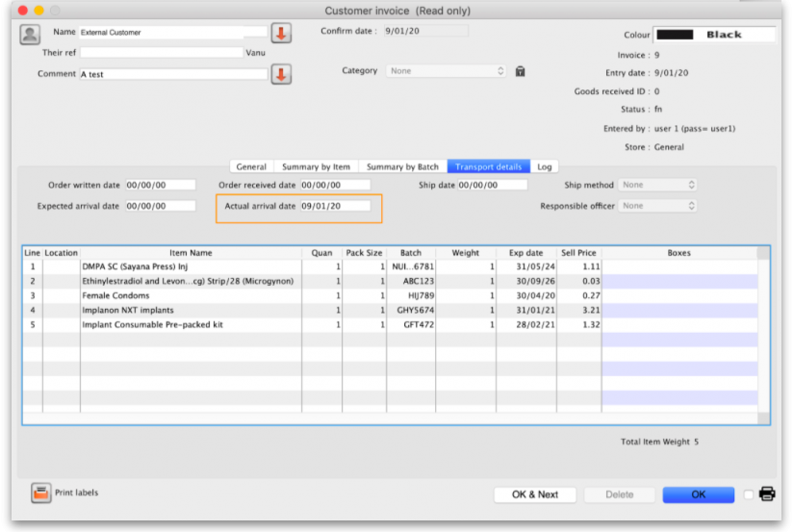Image resolution: width=793 pixels, height=532 pixels.
Task: Click the printer icon at bottom right
Action: pyautogui.click(x=767, y=494)
